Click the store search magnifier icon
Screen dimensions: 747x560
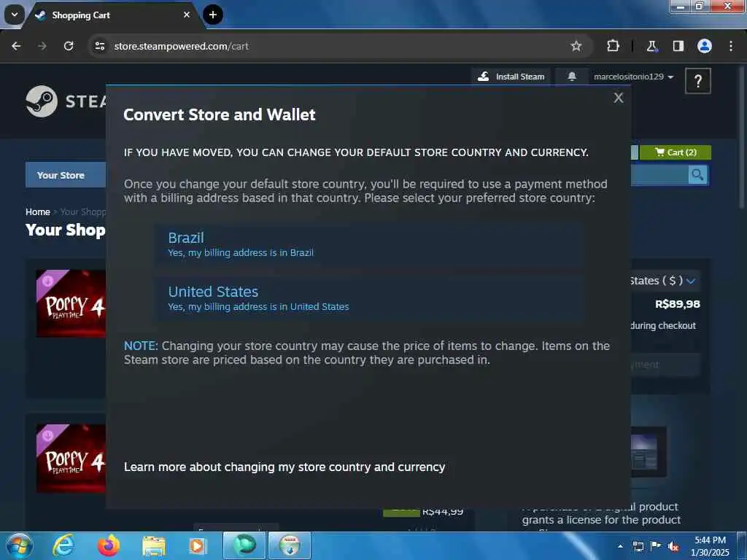(x=697, y=175)
